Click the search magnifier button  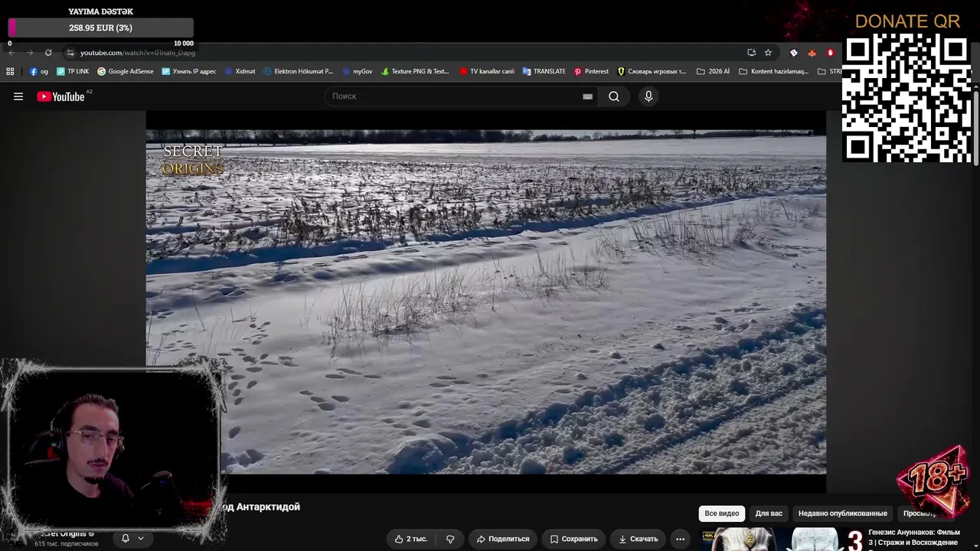click(614, 96)
